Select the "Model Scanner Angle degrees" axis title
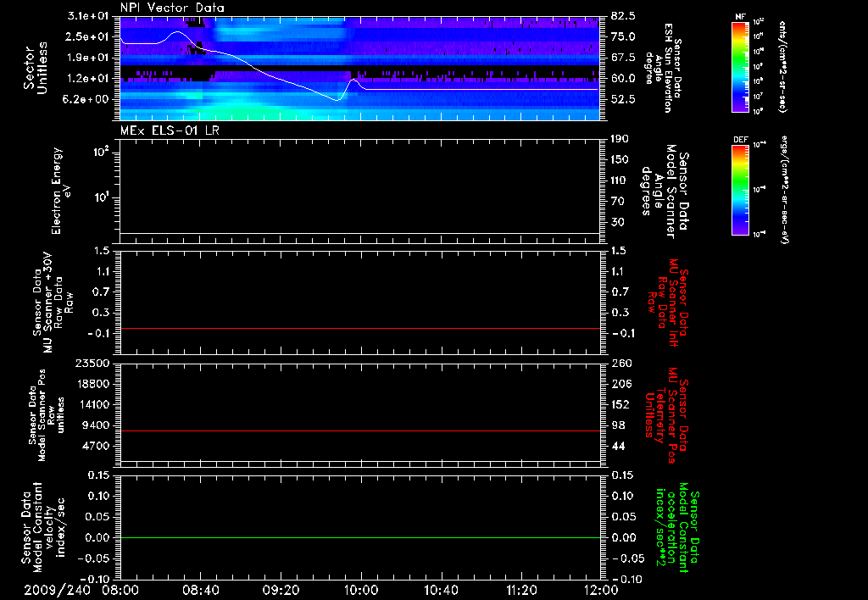The height and width of the screenshot is (600, 868). [x=666, y=192]
